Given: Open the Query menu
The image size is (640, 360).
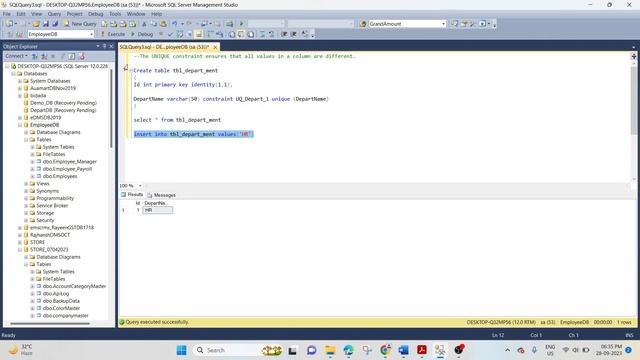Looking at the screenshot, I should 54,14.
